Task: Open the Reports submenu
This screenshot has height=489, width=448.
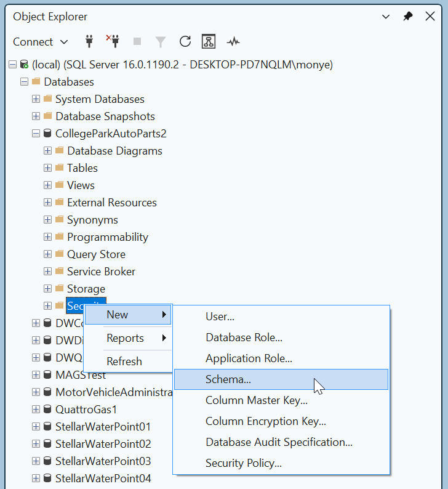Action: pos(128,338)
